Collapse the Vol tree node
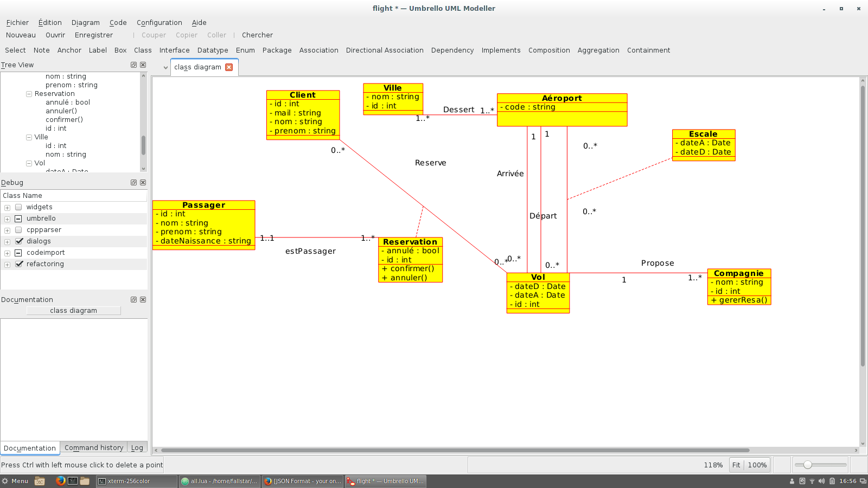Image resolution: width=868 pixels, height=488 pixels. coord(29,163)
